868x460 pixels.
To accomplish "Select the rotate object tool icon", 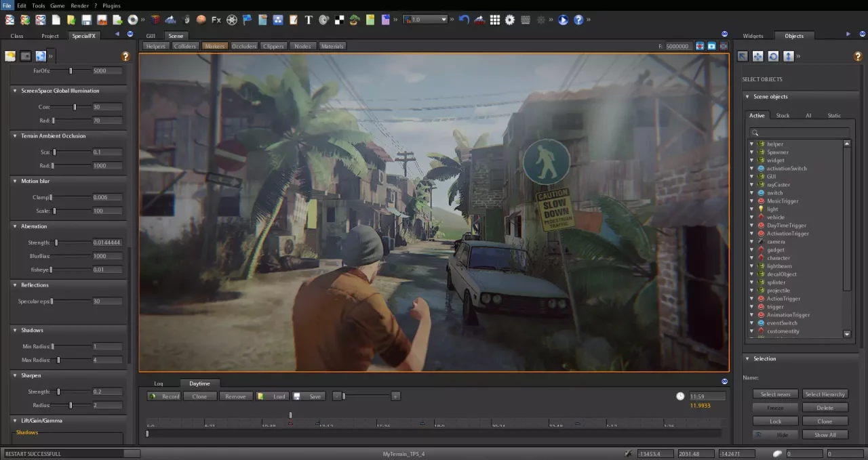I will point(773,56).
